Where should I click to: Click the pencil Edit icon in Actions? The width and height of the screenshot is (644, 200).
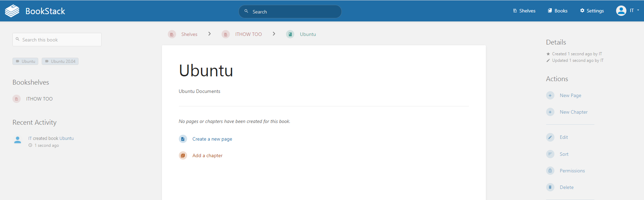click(x=550, y=137)
